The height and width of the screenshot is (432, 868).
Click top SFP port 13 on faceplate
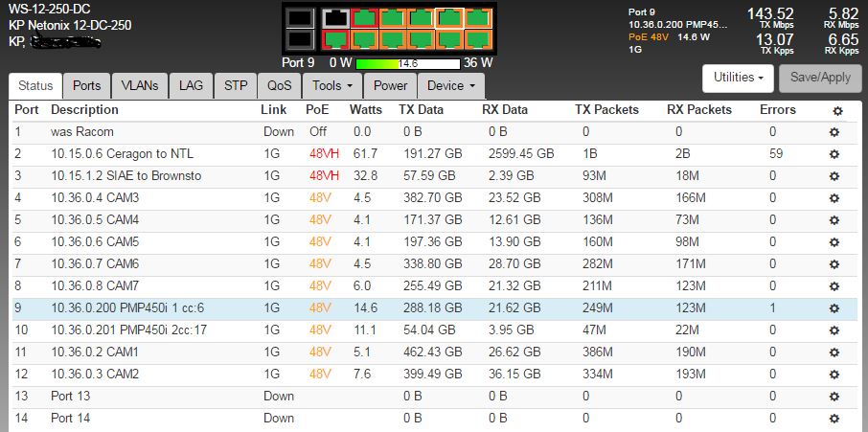[x=299, y=17]
